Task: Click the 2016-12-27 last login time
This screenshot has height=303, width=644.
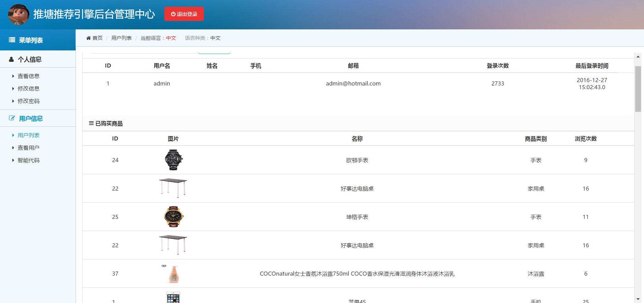Action: [592, 83]
